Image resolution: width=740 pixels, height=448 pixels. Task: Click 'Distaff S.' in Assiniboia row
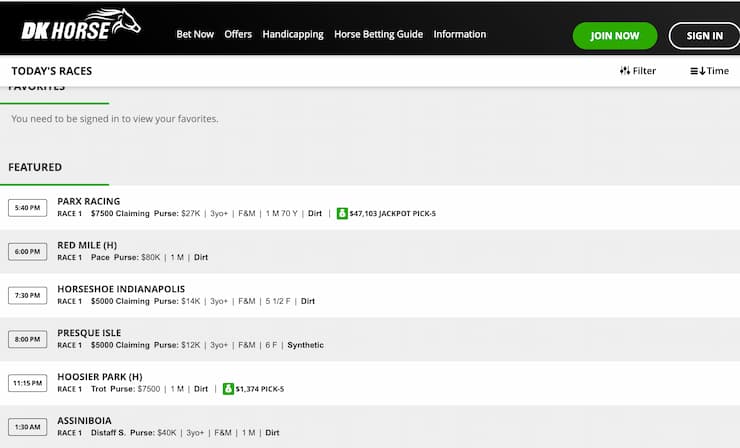(x=108, y=433)
